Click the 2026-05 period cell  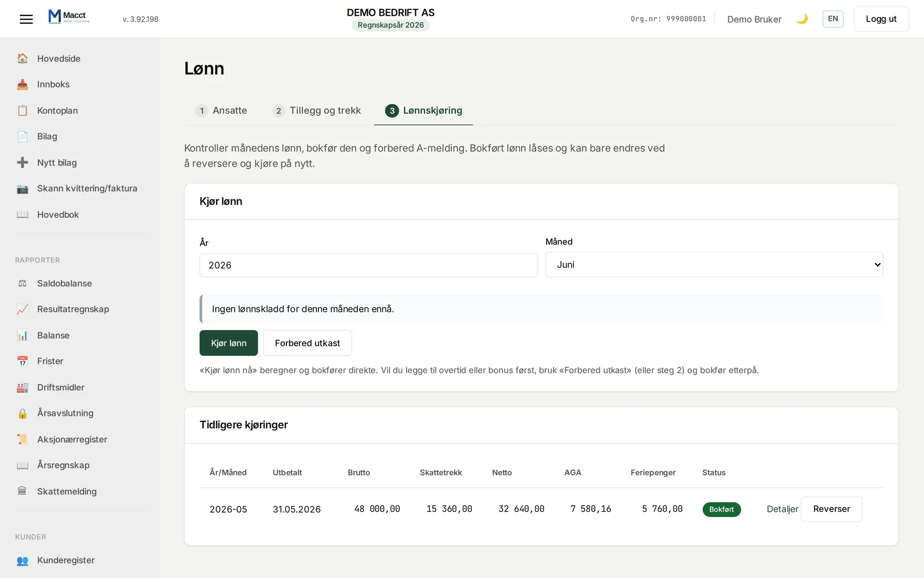coord(228,509)
